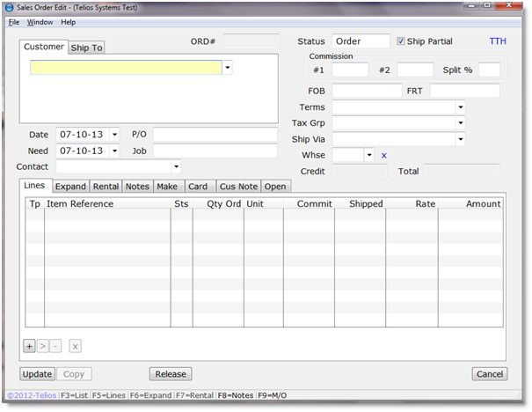The height and width of the screenshot is (412, 532).
Task: Click the Cancel button
Action: click(x=489, y=374)
